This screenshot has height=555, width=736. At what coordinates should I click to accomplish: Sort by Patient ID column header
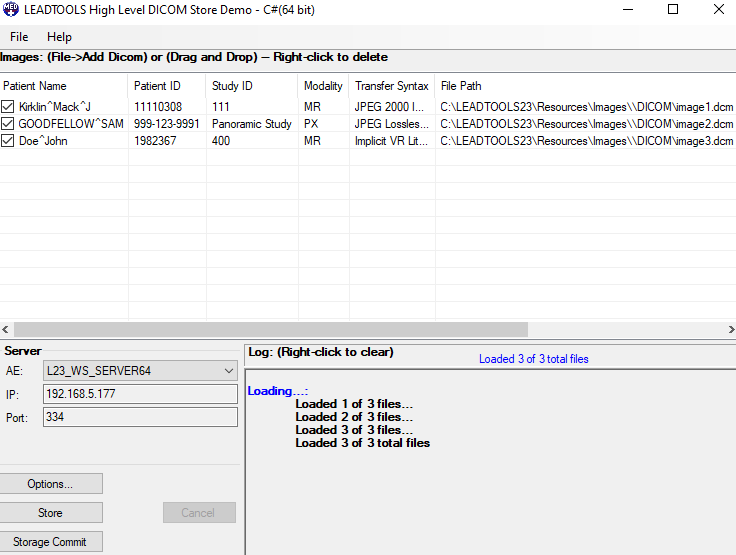(167, 86)
